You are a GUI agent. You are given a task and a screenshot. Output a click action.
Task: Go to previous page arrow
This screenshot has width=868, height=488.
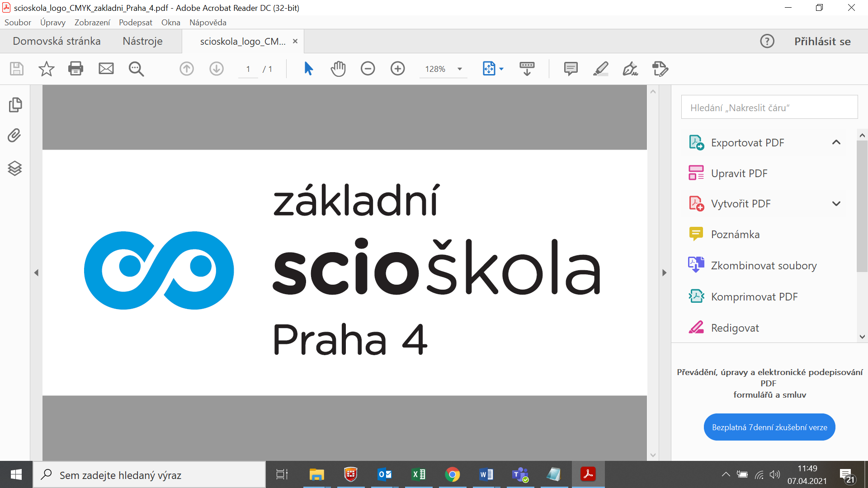pos(187,69)
